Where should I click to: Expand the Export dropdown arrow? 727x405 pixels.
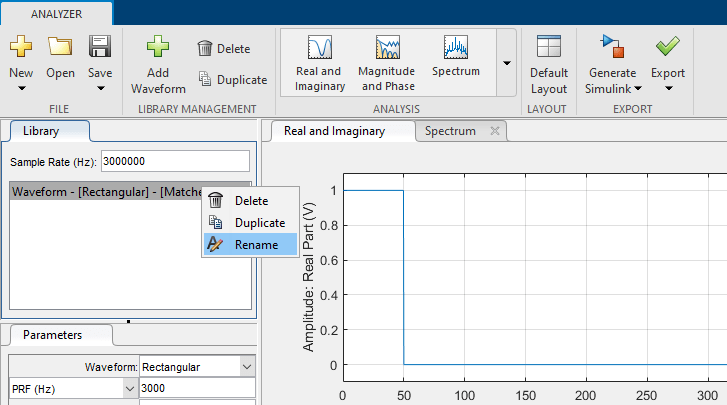coord(668,89)
